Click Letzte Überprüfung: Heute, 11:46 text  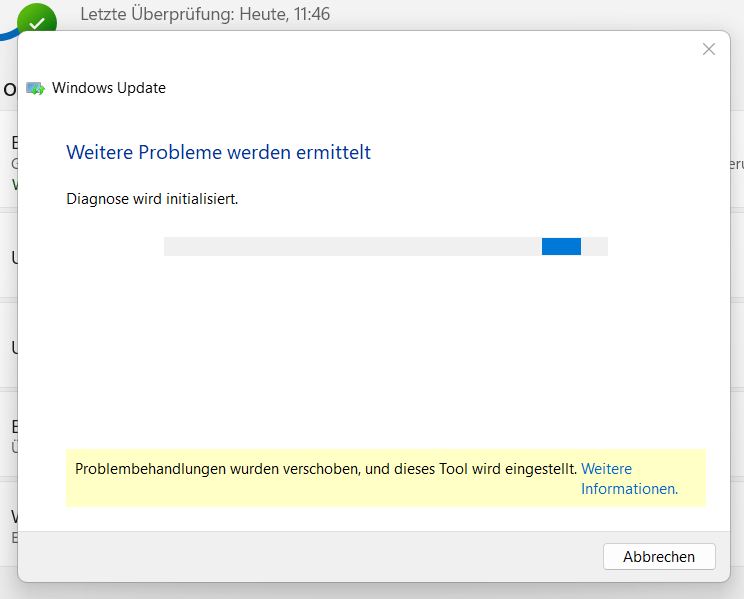point(205,14)
